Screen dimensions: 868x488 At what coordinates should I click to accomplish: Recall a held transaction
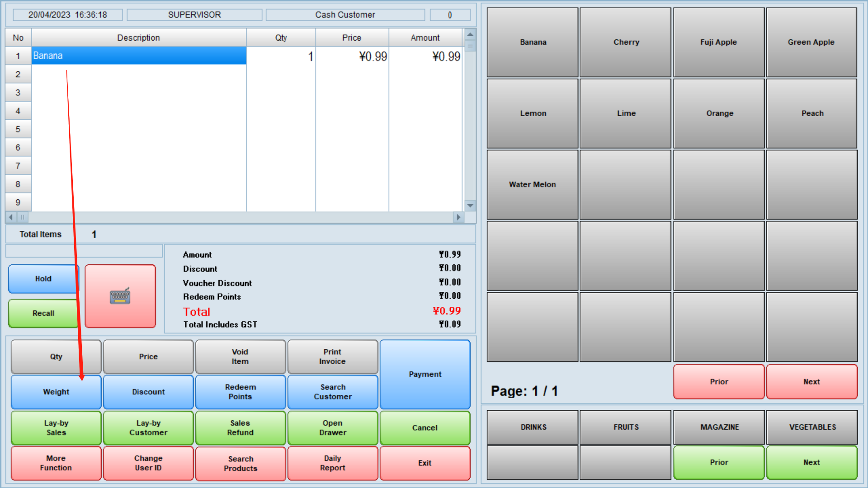pyautogui.click(x=43, y=313)
